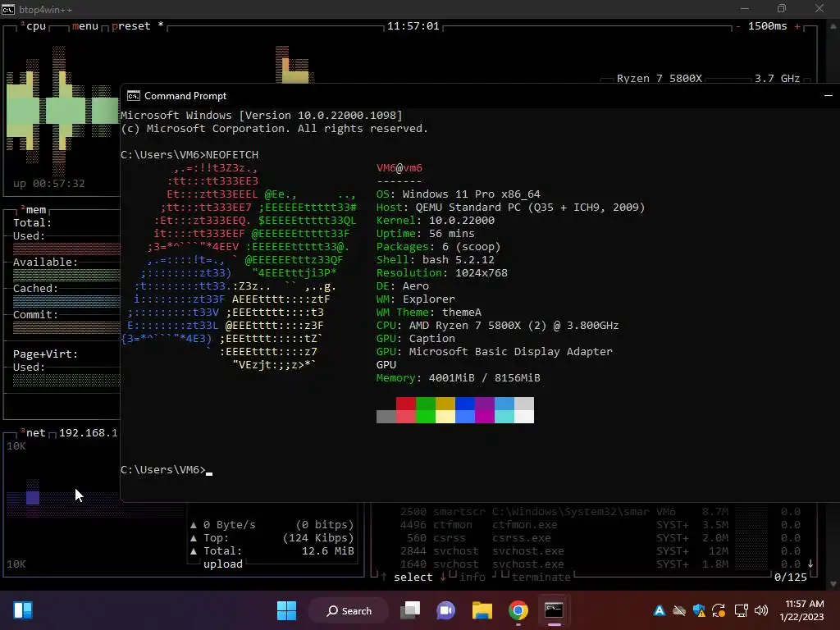Open the btop menu option
Image resolution: width=840 pixels, height=630 pixels.
tap(85, 25)
